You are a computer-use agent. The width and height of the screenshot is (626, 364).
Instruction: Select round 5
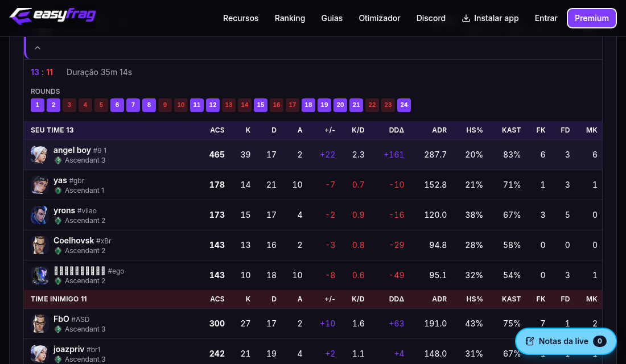(101, 105)
